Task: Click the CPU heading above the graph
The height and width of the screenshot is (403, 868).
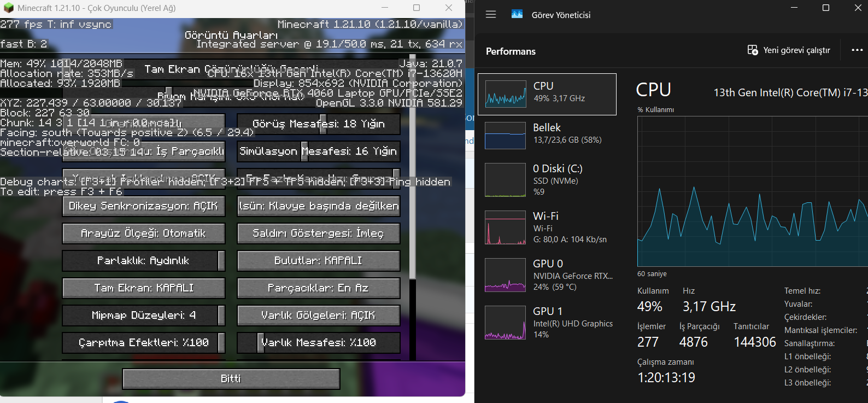Action: click(x=654, y=90)
